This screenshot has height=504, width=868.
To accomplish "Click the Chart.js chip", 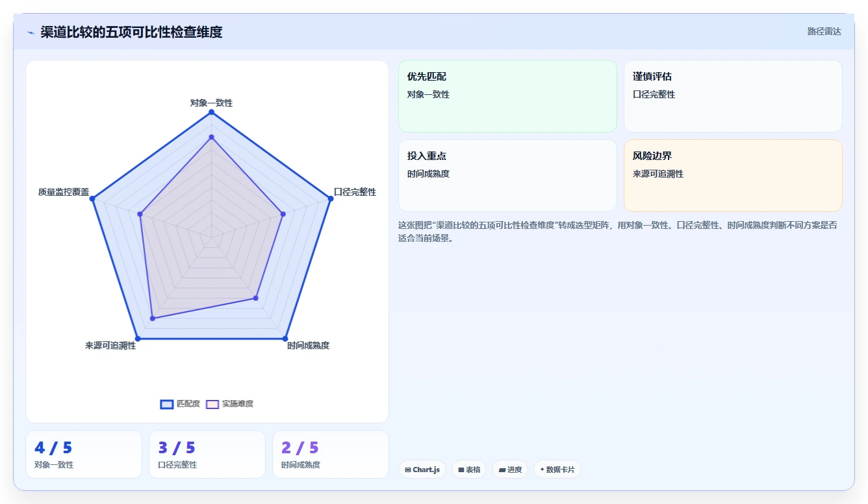I will (x=422, y=470).
